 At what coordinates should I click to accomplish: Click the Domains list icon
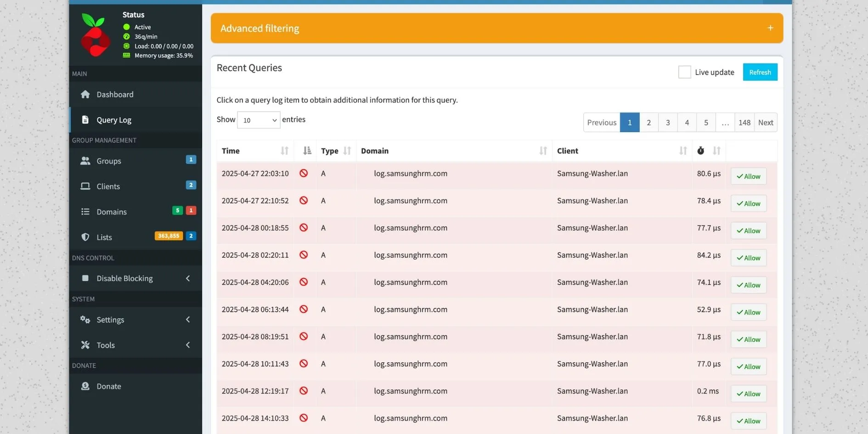pos(85,212)
